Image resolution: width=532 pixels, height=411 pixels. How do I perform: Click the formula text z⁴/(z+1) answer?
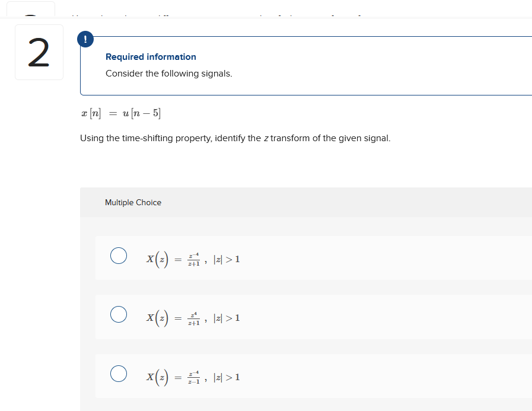pyautogui.click(x=193, y=318)
